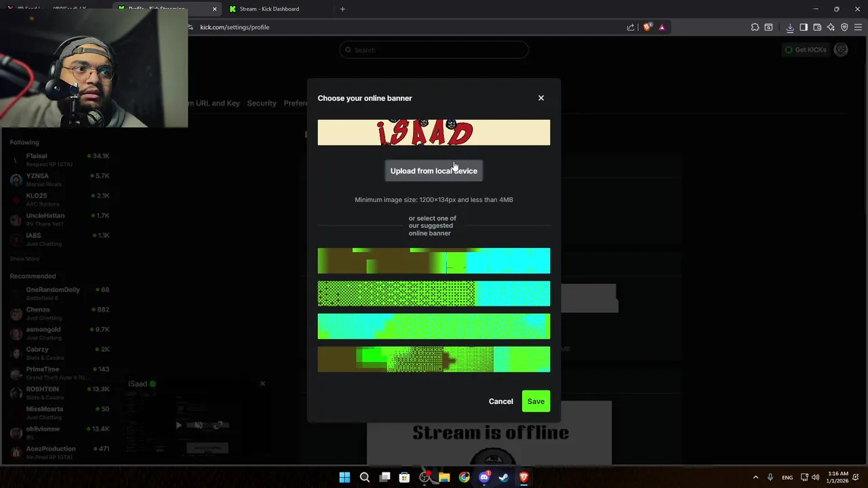Viewport: 868px width, 488px height.
Task: Open ROSHTEIN channel in Recommended list
Action: pyautogui.click(x=60, y=392)
